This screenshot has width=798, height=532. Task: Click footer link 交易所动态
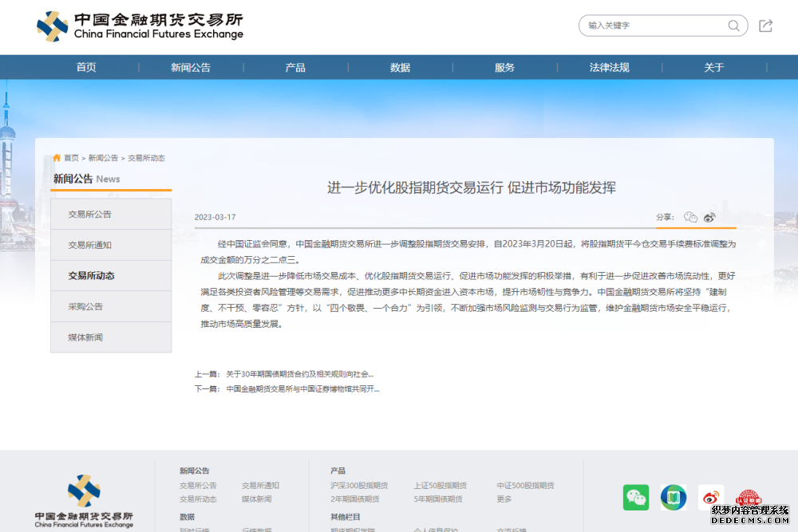pos(198,499)
